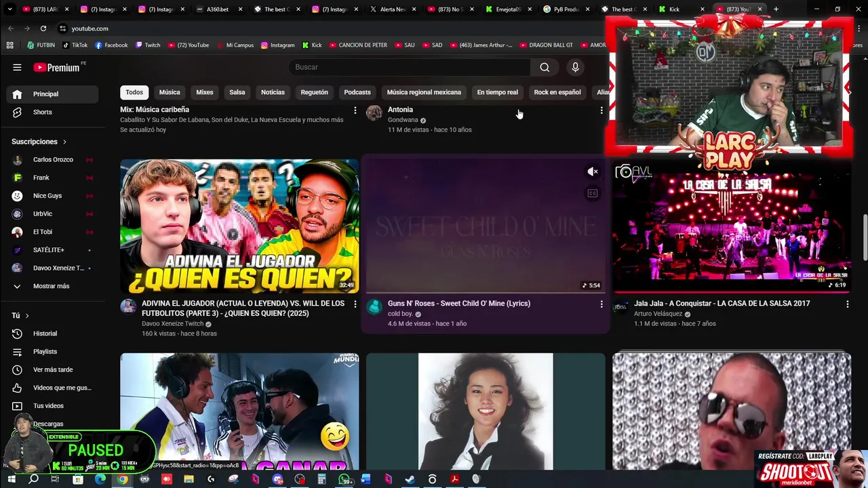The image size is (868, 488).
Task: Select the Noticias filter chip
Action: [273, 92]
